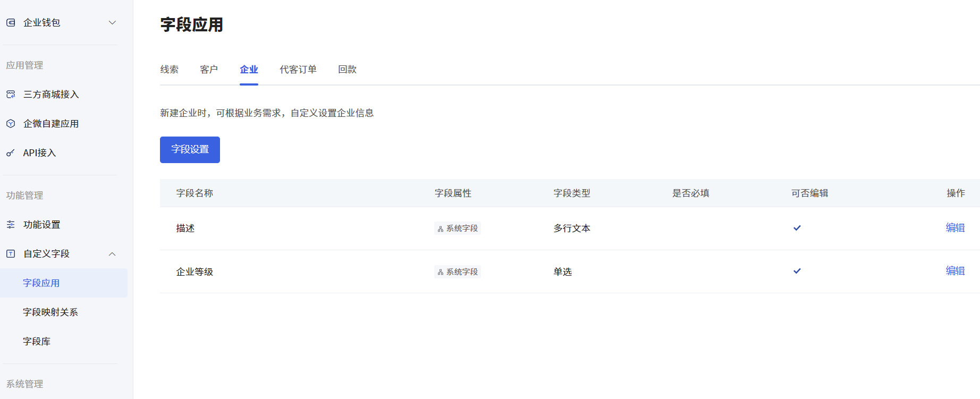Click the 多行文本 field type cell

572,228
